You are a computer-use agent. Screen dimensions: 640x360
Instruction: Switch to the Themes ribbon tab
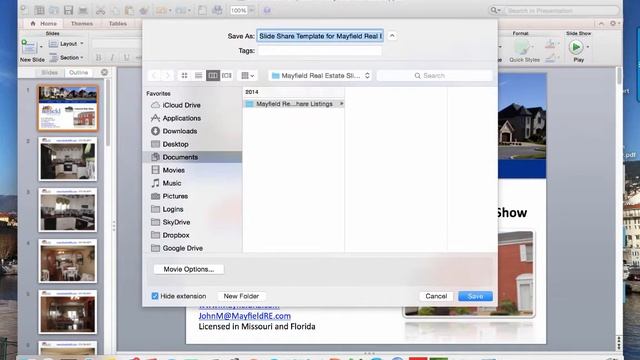(82, 24)
